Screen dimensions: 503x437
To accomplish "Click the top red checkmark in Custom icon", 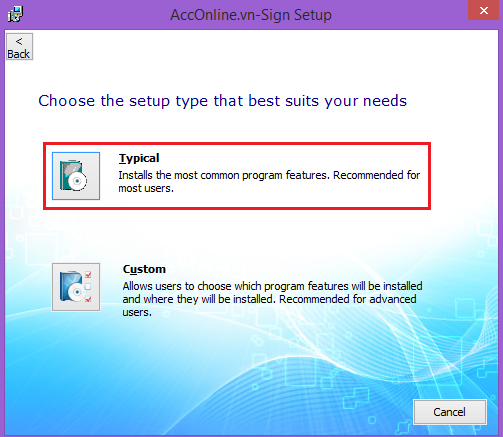I will click(88, 275).
